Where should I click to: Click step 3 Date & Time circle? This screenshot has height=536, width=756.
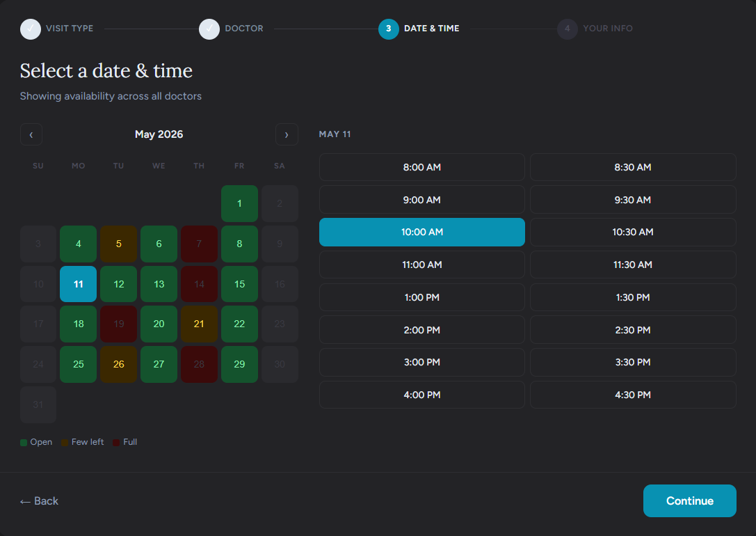388,29
